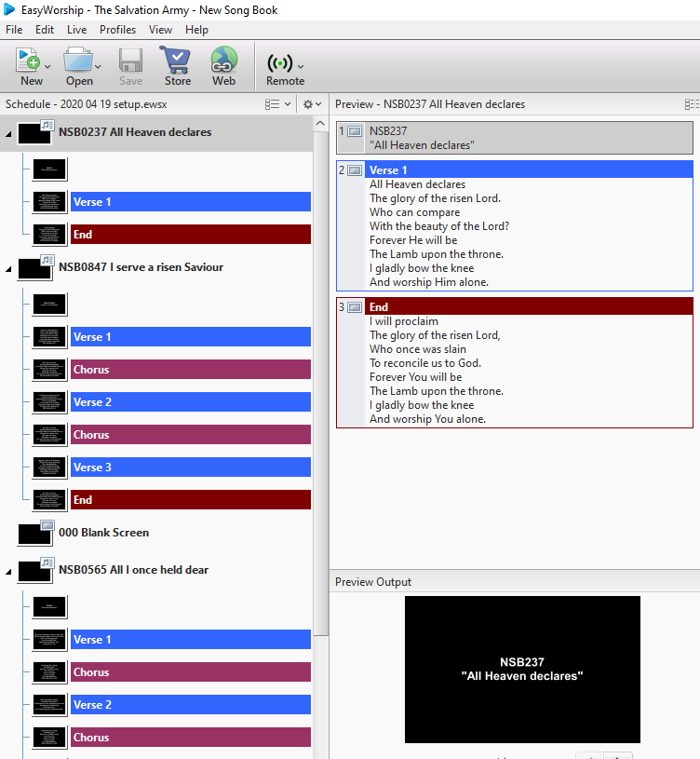This screenshot has height=759, width=700.
Task: Select title slide thumbnail under NSB0847
Action: point(49,305)
